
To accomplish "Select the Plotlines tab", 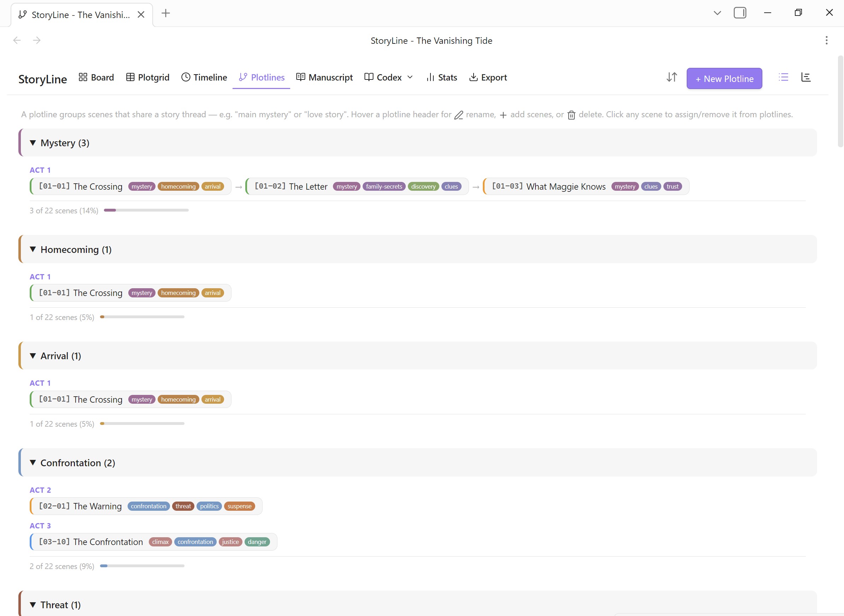I will [x=262, y=77].
